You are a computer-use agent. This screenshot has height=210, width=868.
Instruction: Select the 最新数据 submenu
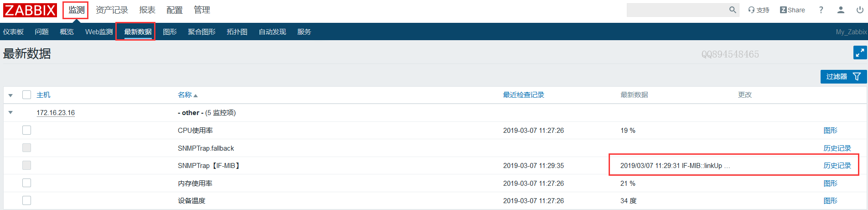[138, 32]
